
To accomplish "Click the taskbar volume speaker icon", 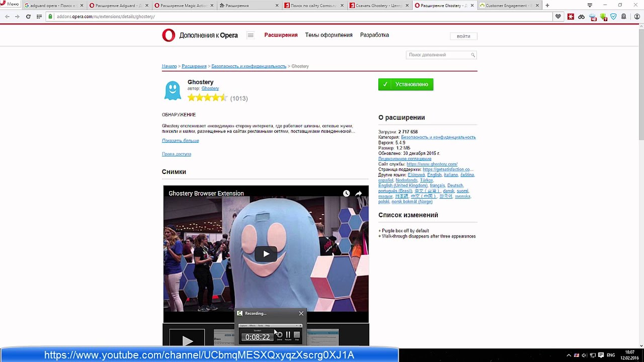I will point(584,355).
